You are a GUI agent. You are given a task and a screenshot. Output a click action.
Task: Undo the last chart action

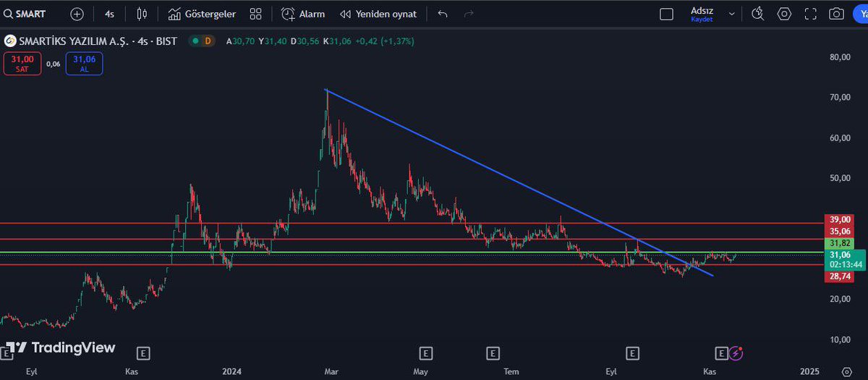443,14
